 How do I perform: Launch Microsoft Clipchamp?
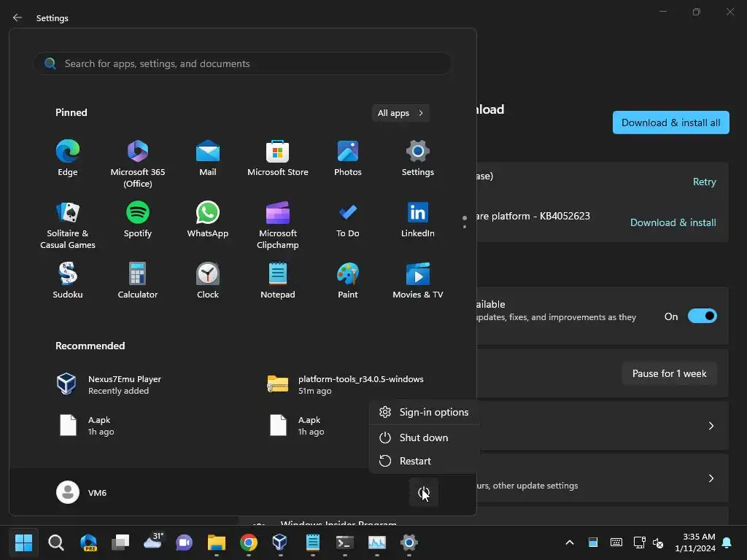click(278, 225)
